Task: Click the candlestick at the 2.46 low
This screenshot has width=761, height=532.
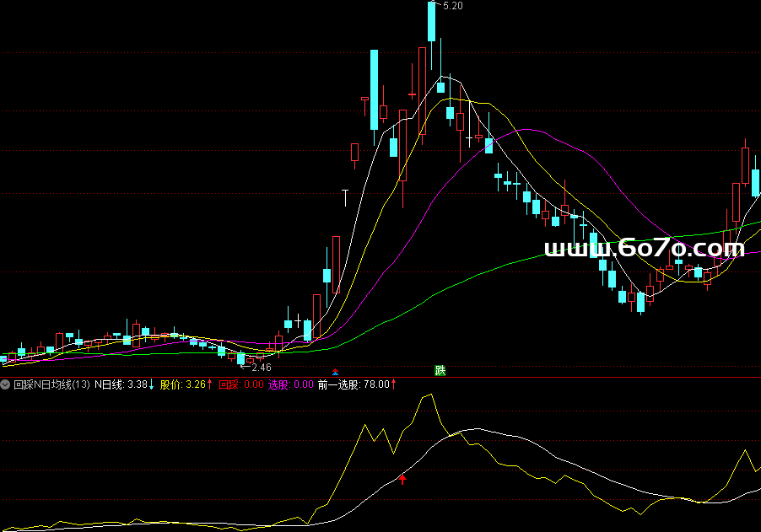Action: pyautogui.click(x=241, y=358)
